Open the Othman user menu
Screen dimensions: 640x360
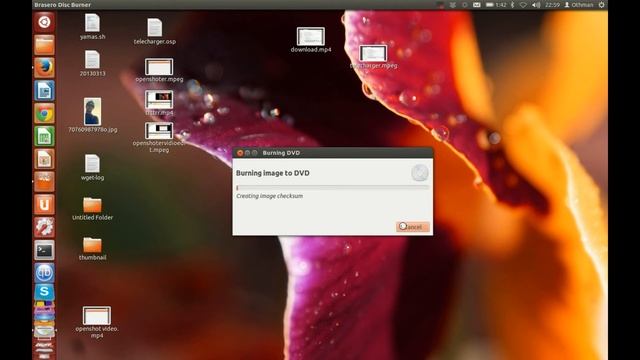click(x=579, y=5)
